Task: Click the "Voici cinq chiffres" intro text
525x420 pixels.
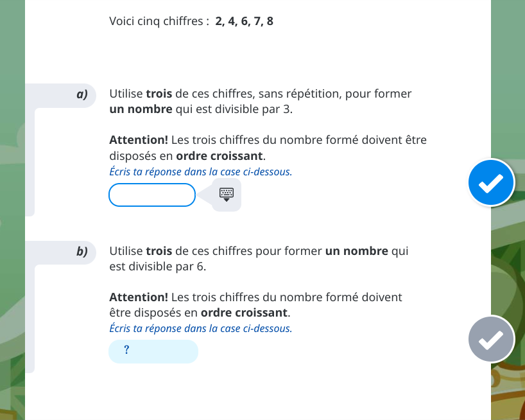Action: point(159,21)
